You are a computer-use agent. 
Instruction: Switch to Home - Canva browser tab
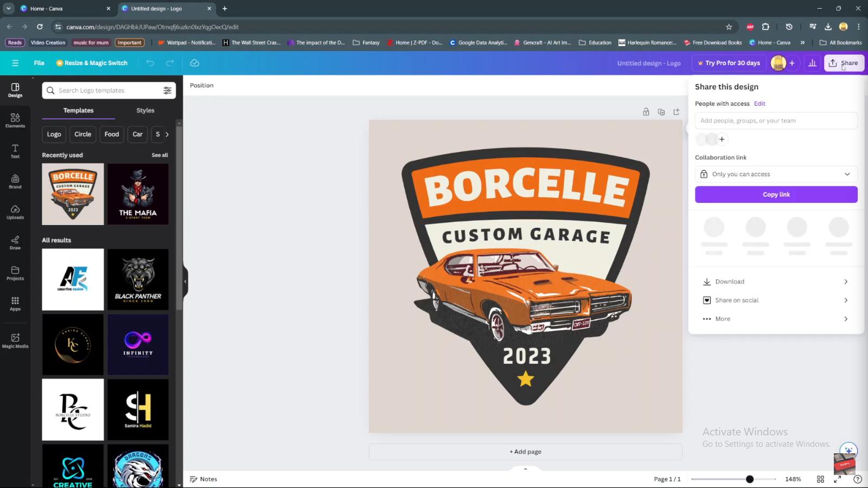[65, 9]
